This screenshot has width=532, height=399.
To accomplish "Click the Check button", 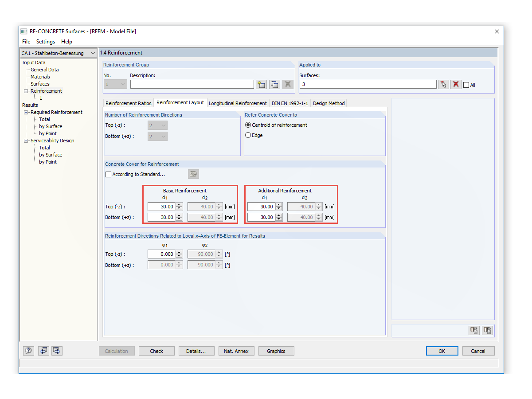I will [x=156, y=351].
